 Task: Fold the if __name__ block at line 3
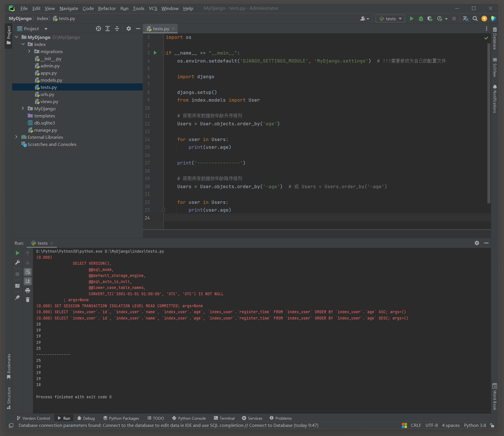[x=164, y=53]
